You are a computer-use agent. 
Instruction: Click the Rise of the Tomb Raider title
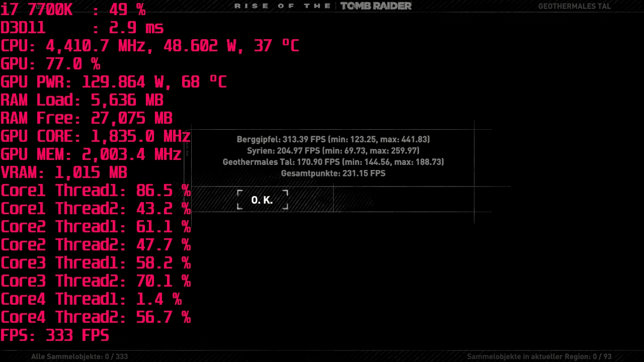pyautogui.click(x=323, y=6)
